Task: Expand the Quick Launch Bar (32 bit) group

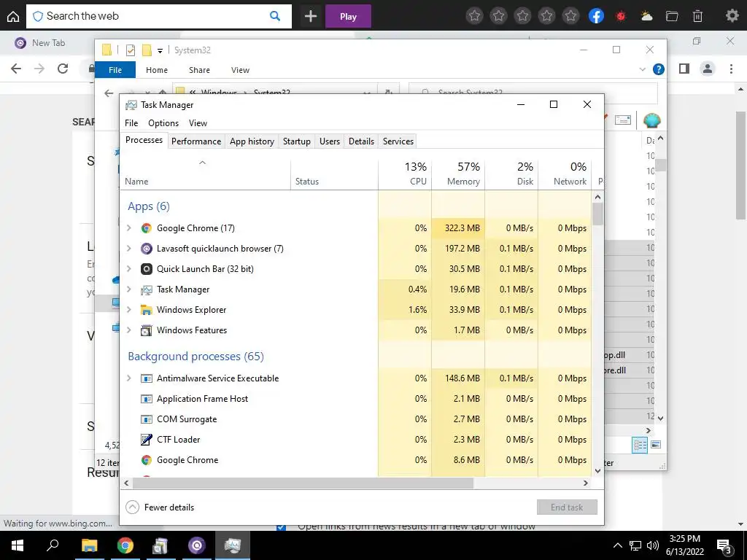Action: (x=128, y=269)
